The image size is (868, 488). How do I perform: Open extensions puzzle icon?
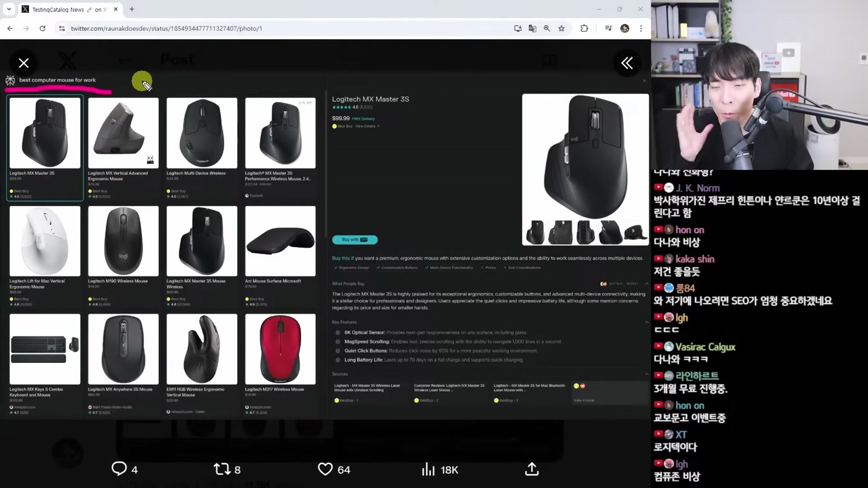[584, 28]
